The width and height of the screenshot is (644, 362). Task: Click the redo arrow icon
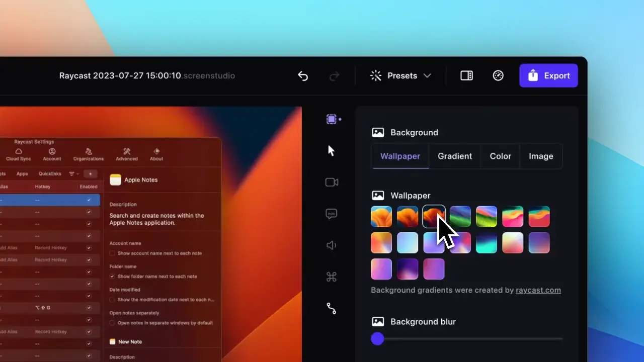(x=334, y=75)
